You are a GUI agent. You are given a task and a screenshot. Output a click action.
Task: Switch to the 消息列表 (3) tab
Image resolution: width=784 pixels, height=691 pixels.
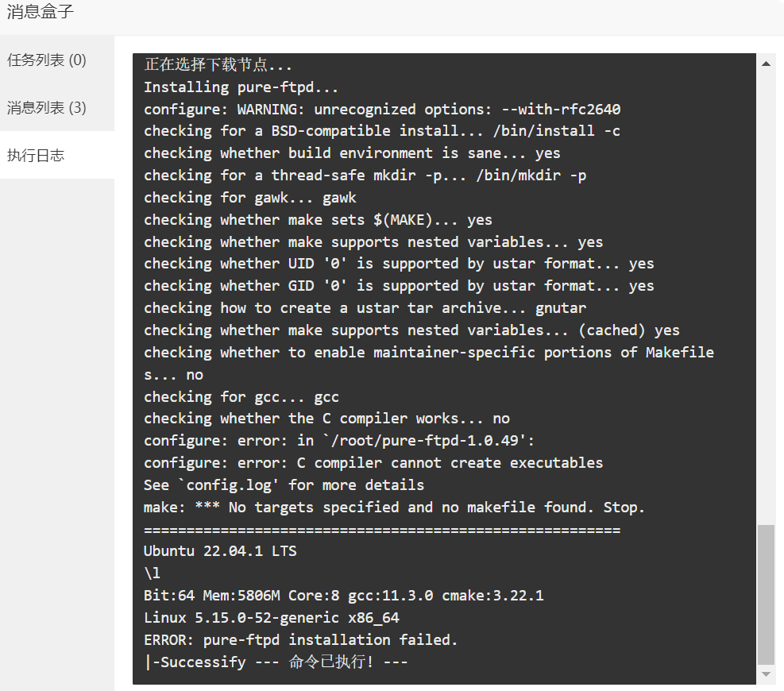[47, 107]
